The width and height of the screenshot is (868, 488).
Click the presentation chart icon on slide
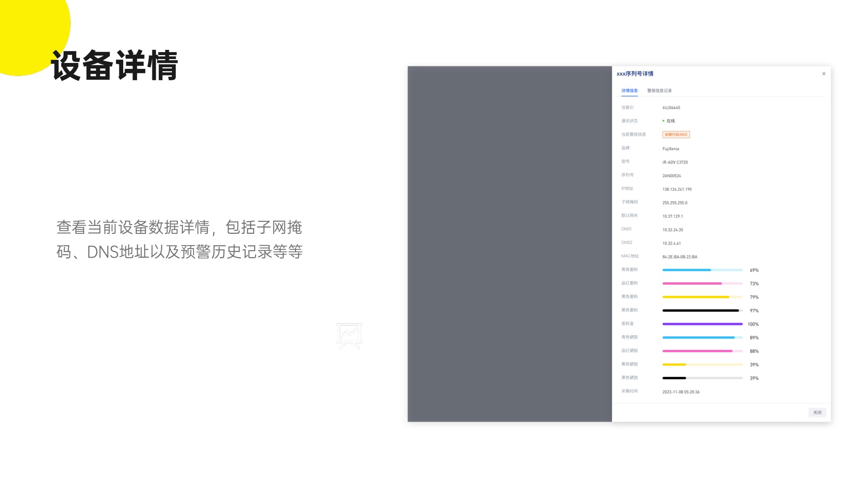(349, 335)
